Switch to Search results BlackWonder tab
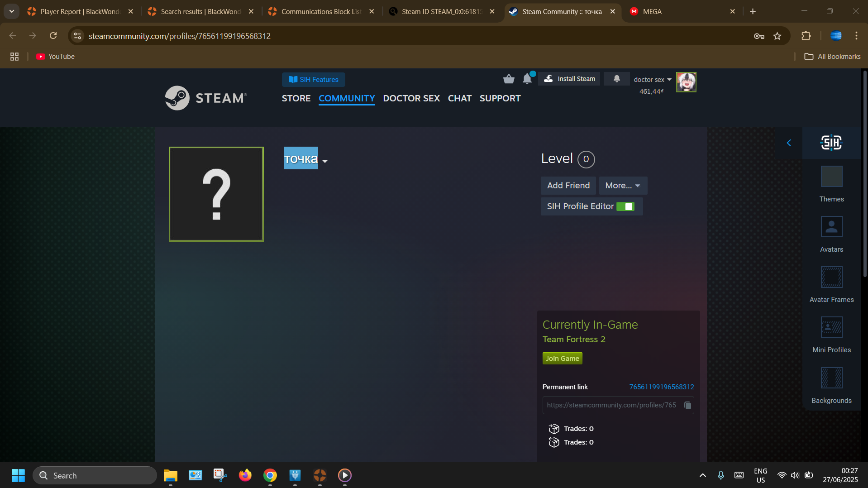 pos(201,11)
